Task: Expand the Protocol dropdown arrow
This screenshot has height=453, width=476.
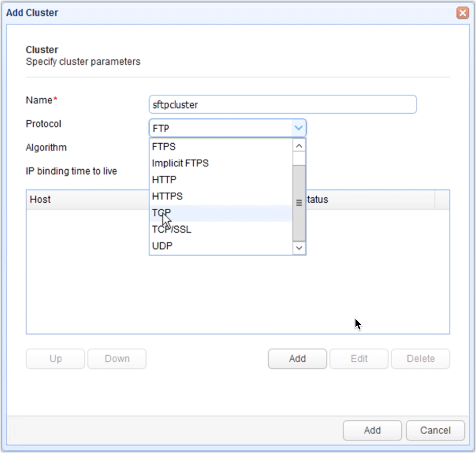Action: click(299, 128)
